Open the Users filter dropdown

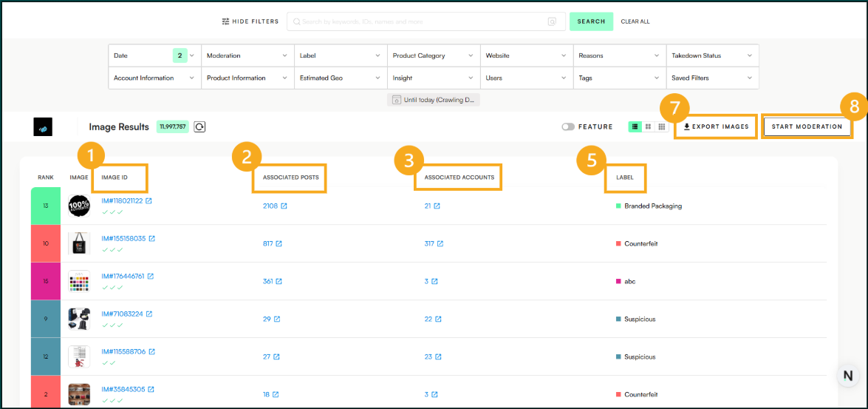tap(527, 78)
